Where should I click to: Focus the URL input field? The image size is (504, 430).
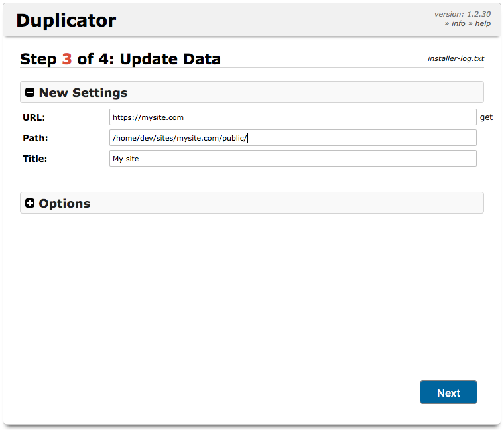pyautogui.click(x=293, y=117)
